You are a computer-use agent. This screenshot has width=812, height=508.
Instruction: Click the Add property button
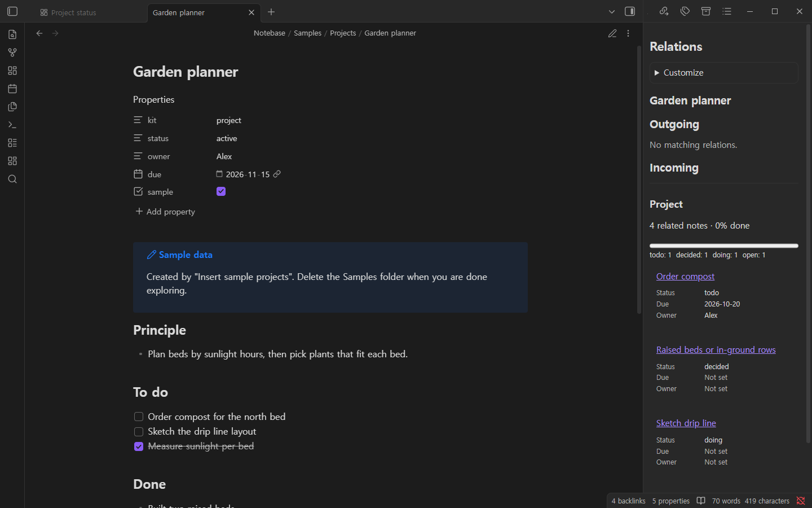[x=165, y=212]
